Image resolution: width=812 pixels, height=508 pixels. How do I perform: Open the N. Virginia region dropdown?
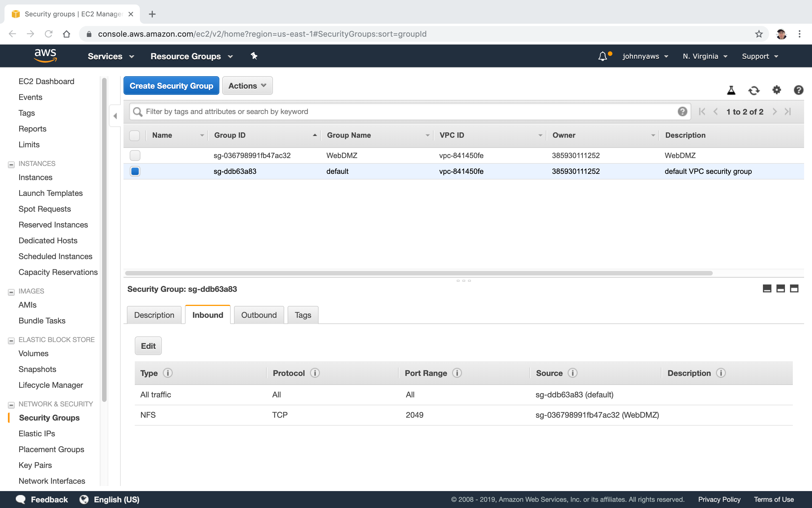(705, 56)
